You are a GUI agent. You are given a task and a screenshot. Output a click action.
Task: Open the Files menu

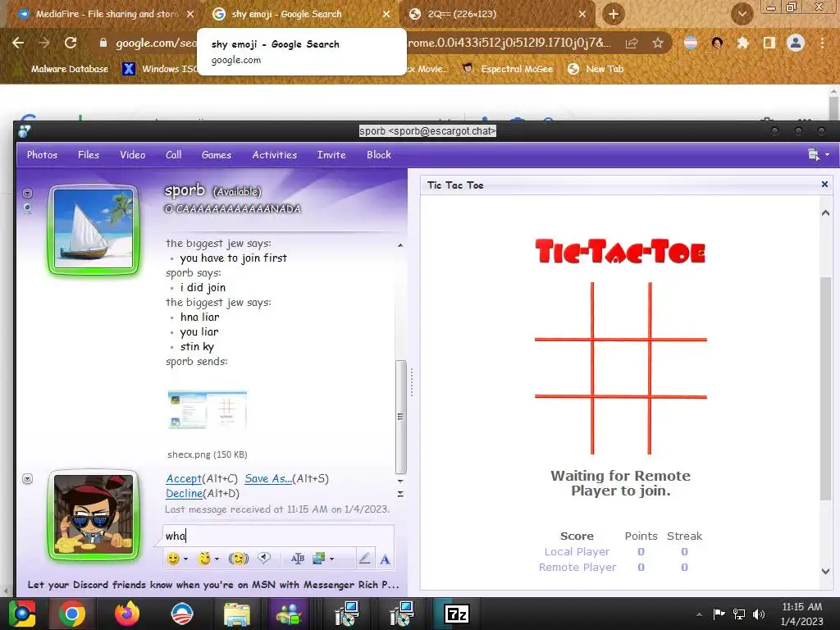pyautogui.click(x=89, y=155)
